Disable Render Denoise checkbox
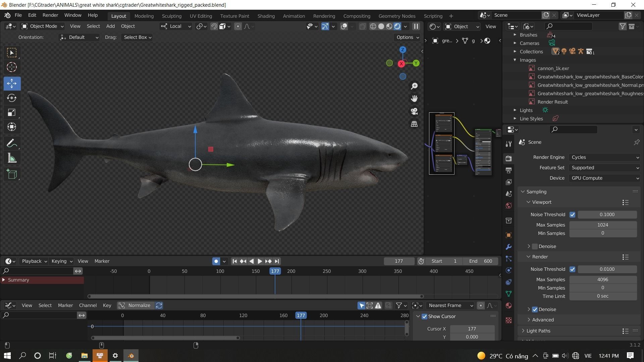Viewport: 644px width, 362px height. (535, 310)
